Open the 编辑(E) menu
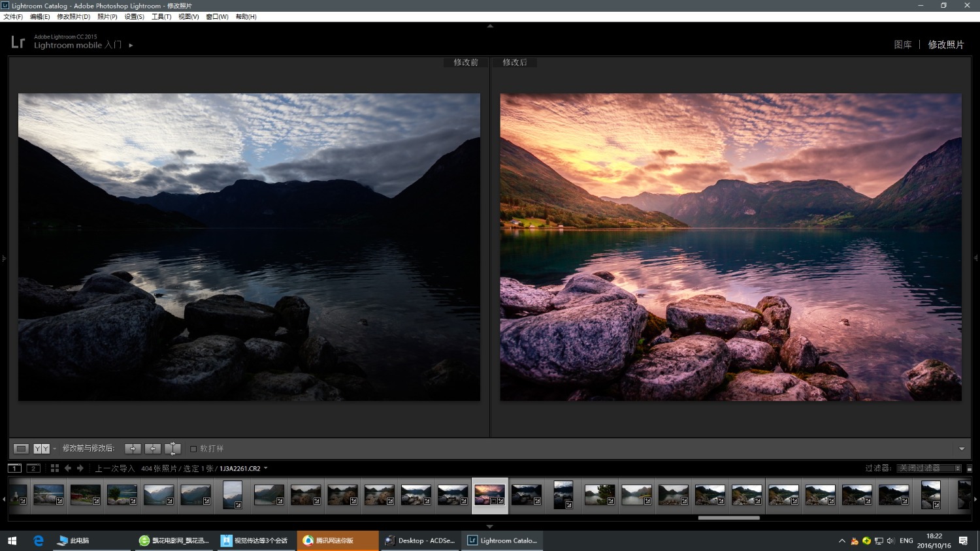This screenshot has width=980, height=551. point(40,17)
